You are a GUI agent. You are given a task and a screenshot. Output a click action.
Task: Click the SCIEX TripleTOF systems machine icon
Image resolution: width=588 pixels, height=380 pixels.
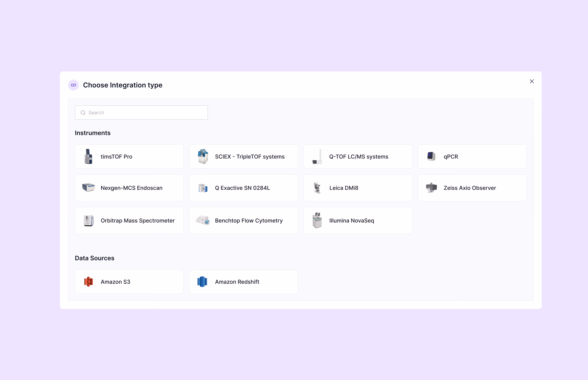pos(203,156)
